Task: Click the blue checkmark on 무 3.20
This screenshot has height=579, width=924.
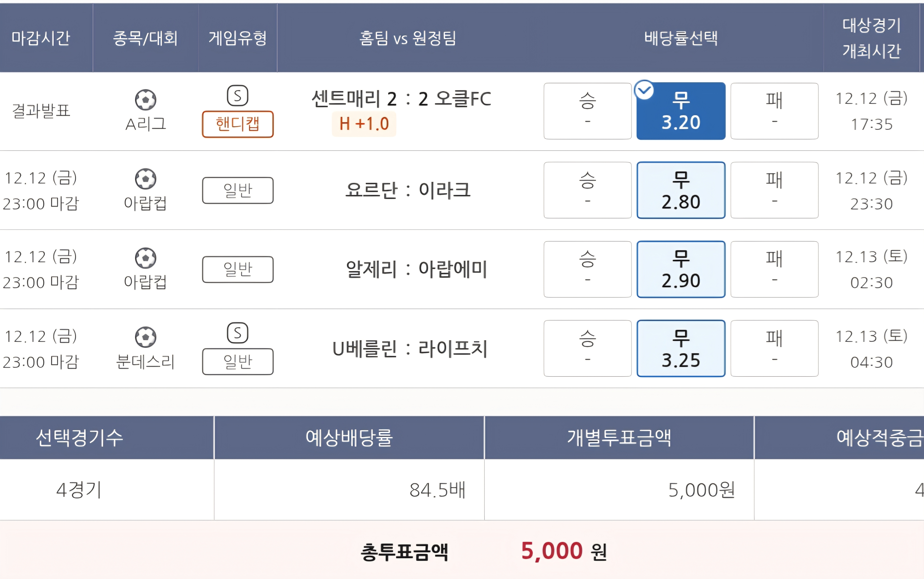Action: tap(644, 90)
